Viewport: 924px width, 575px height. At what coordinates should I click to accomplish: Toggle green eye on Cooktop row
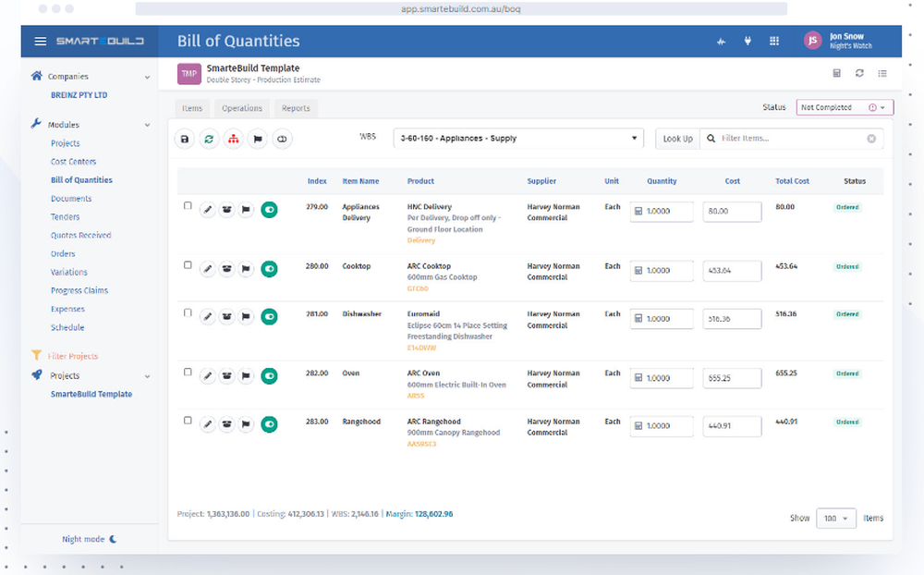(269, 269)
